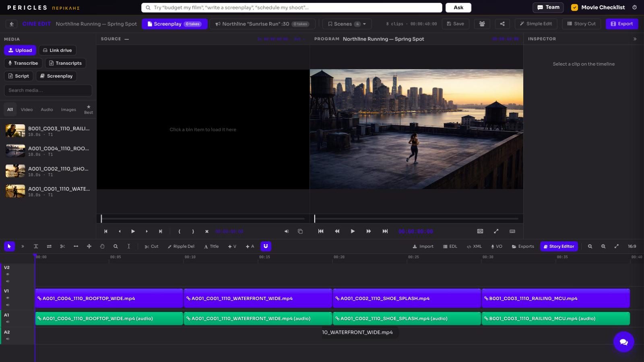Zoom out the timeline
644x362 pixels.
(x=590, y=246)
